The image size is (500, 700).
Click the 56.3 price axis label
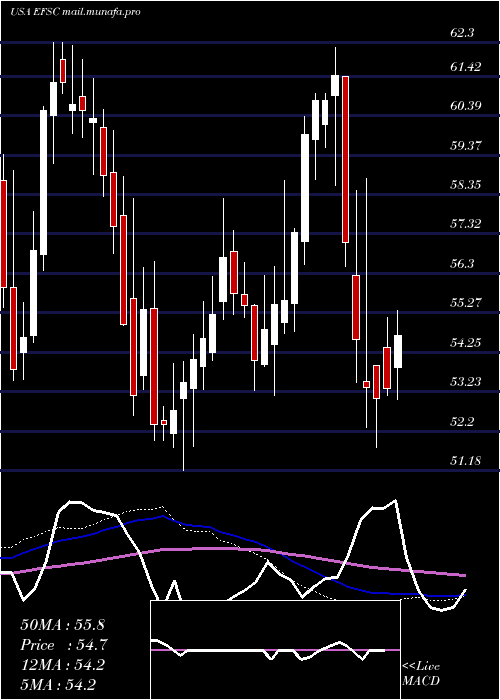[x=462, y=263]
